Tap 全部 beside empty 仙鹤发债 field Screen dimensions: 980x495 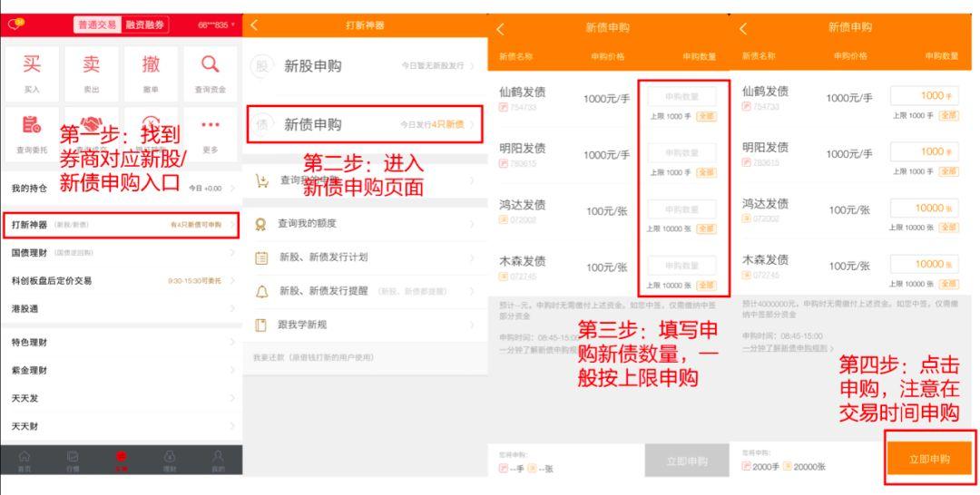point(706,116)
